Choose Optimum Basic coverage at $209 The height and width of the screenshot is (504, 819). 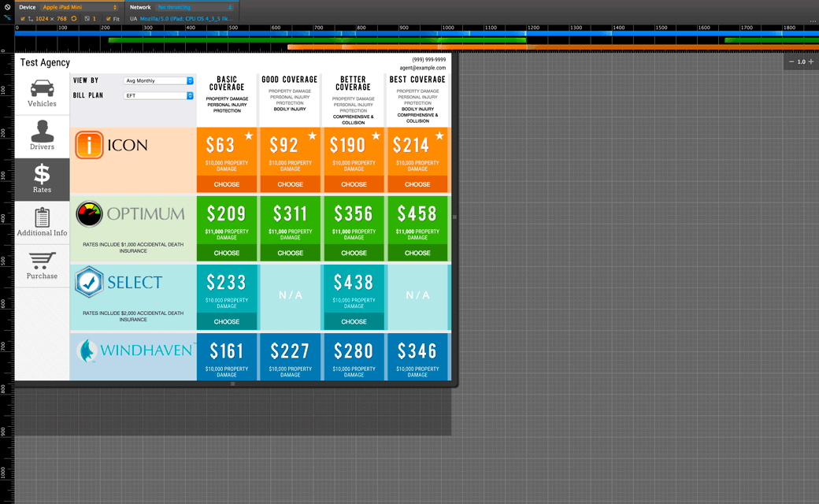227,253
